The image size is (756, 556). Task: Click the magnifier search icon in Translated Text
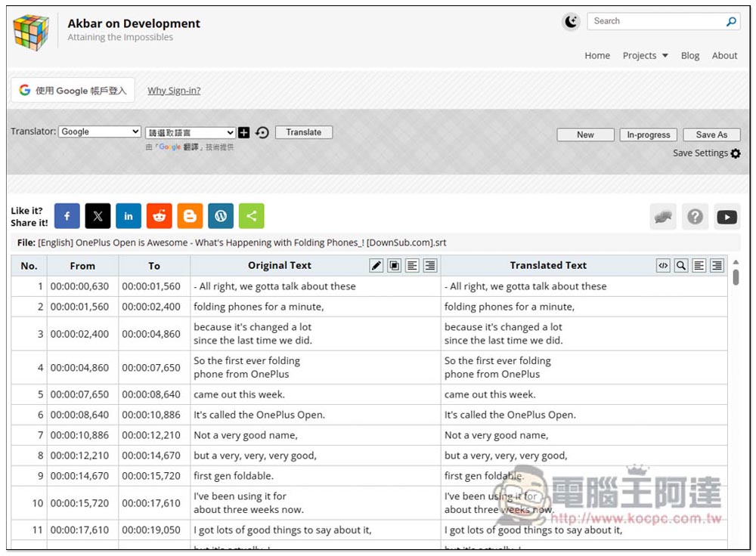681,265
